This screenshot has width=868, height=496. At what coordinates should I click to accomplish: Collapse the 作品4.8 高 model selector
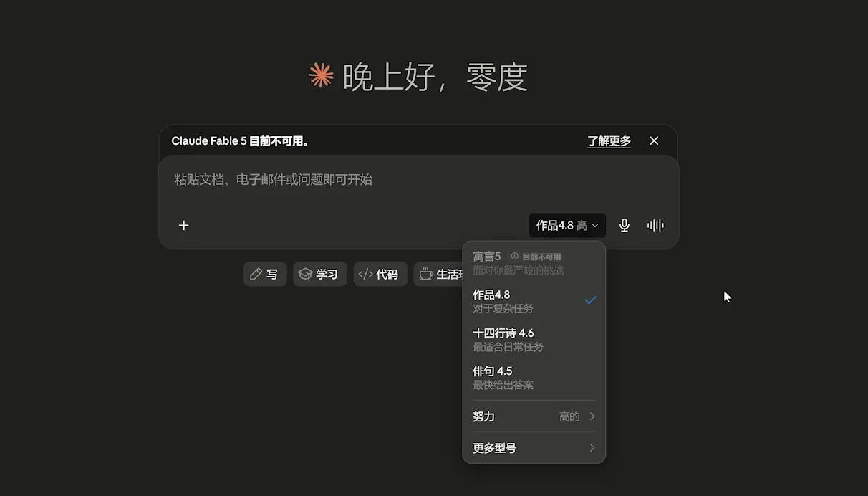[567, 225]
